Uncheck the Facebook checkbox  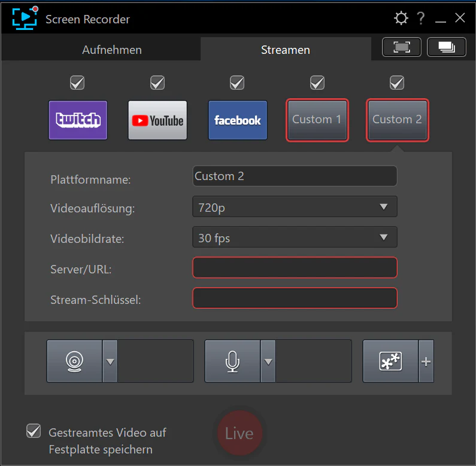pyautogui.click(x=237, y=83)
